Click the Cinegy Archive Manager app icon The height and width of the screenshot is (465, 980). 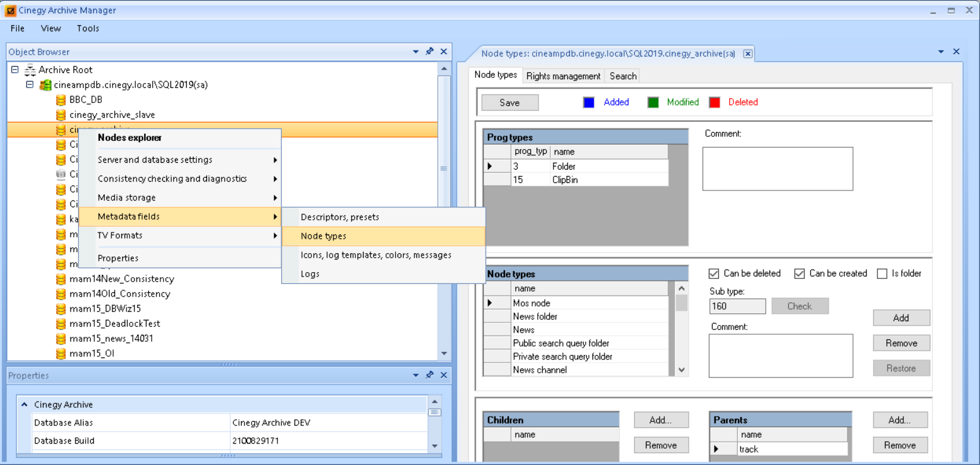[x=11, y=10]
